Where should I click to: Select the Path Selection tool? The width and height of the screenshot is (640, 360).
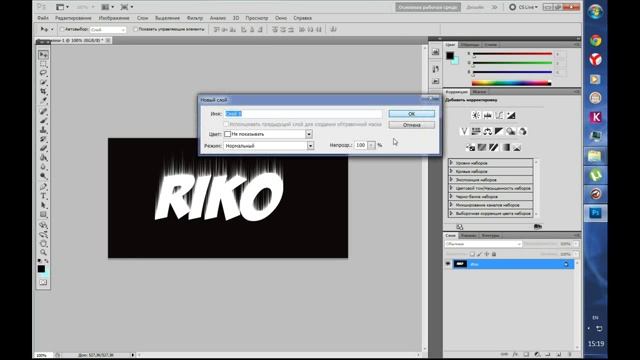click(43, 205)
